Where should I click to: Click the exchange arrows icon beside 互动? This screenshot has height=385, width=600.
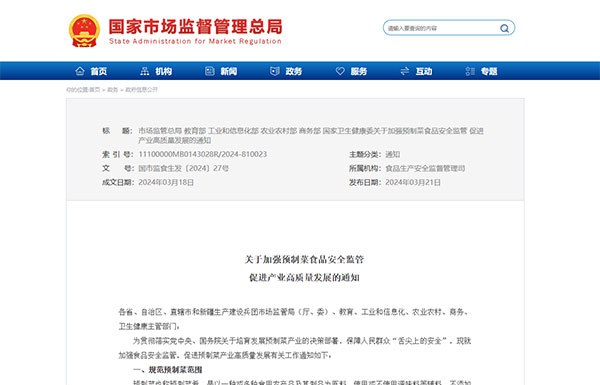[x=405, y=71]
